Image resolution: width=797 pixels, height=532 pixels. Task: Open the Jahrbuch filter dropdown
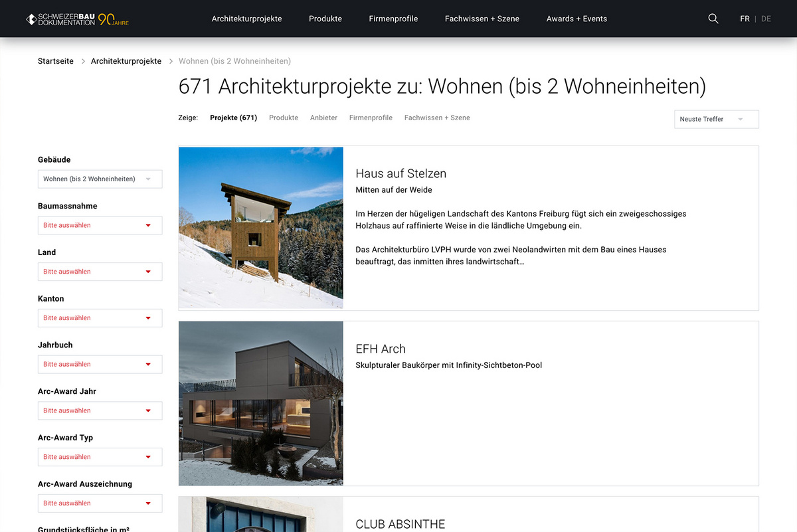[x=100, y=364]
